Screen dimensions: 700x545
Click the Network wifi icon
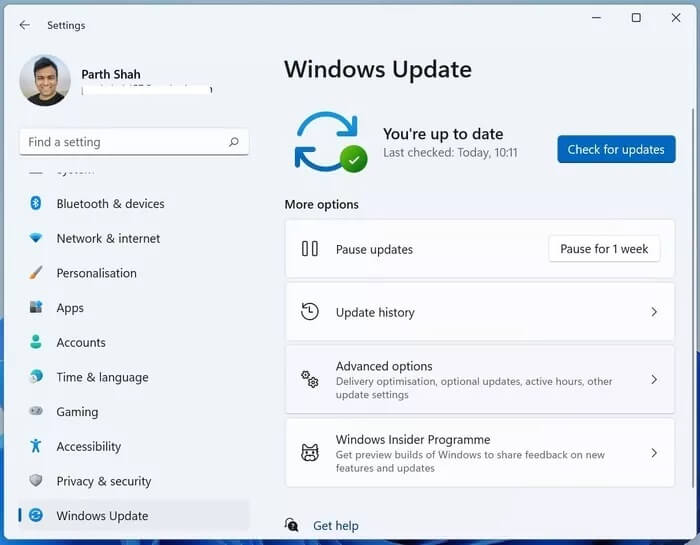point(36,238)
